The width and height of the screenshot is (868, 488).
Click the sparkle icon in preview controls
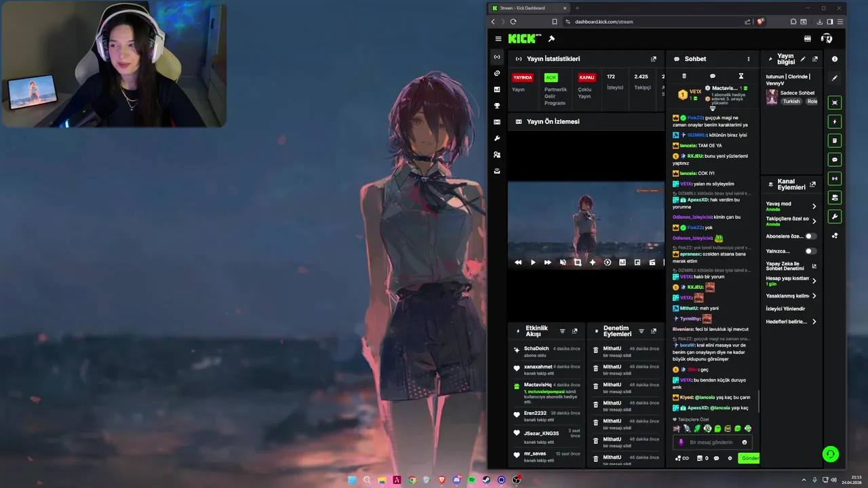click(593, 262)
